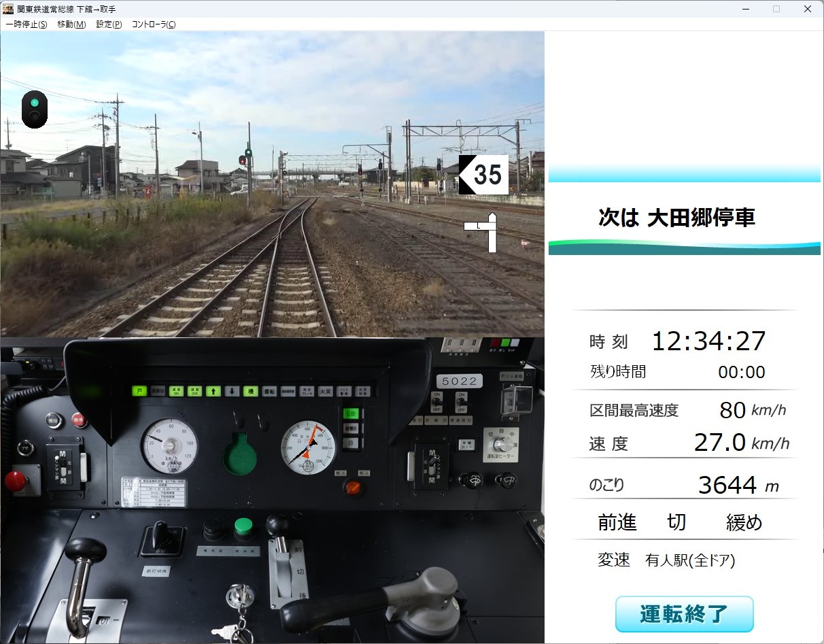Click the 運転 indicator lamp

pos(269,391)
